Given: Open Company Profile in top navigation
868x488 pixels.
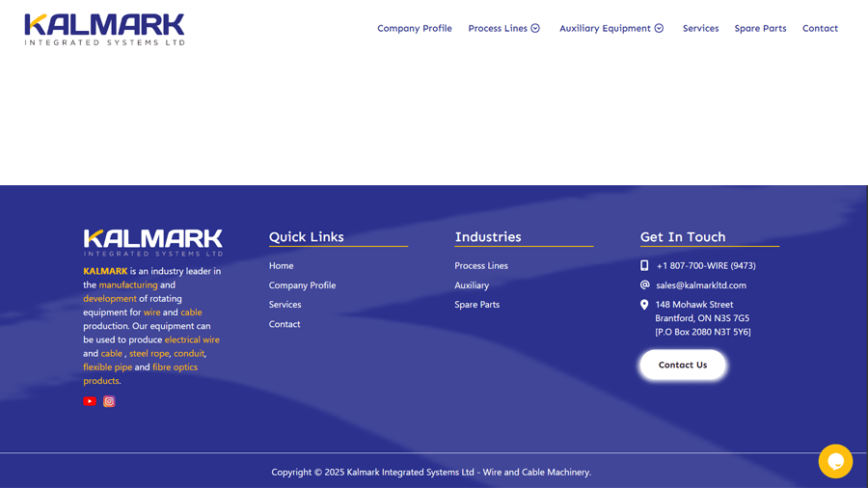Looking at the screenshot, I should (x=414, y=29).
